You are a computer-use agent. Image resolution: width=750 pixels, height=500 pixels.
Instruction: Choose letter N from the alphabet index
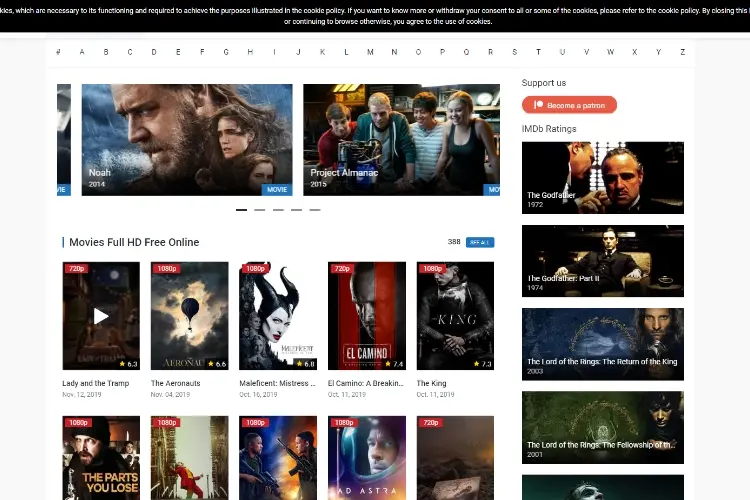pyautogui.click(x=394, y=52)
